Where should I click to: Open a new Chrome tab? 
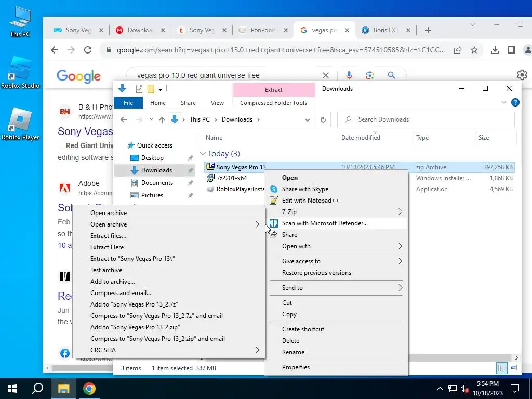[428, 30]
